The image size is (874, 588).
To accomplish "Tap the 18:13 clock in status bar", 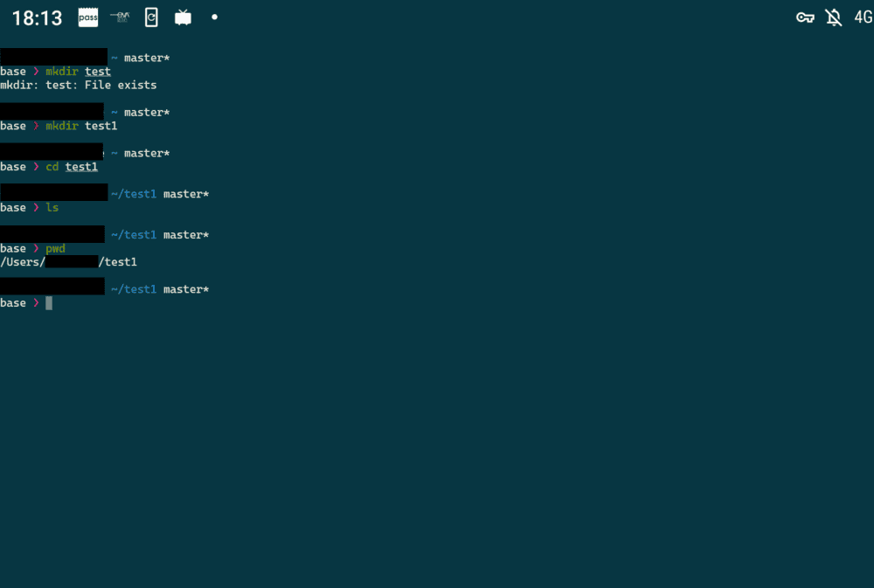I will pyautogui.click(x=37, y=17).
